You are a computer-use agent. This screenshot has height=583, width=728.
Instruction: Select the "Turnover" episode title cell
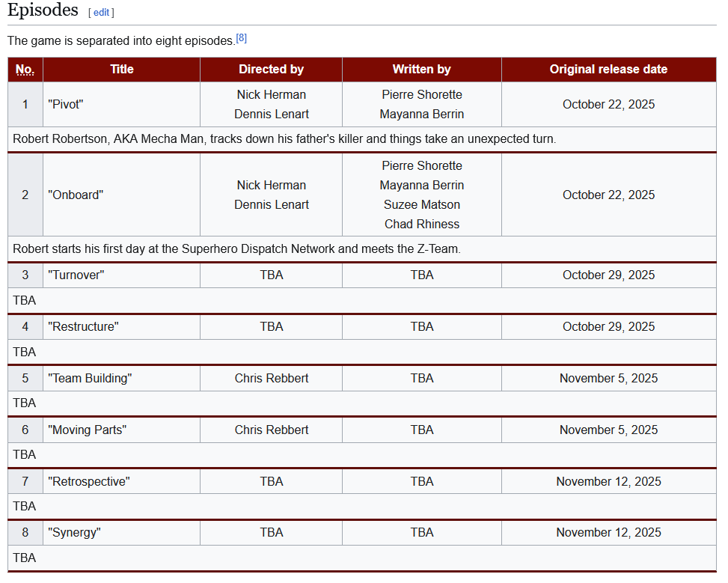[x=122, y=275]
